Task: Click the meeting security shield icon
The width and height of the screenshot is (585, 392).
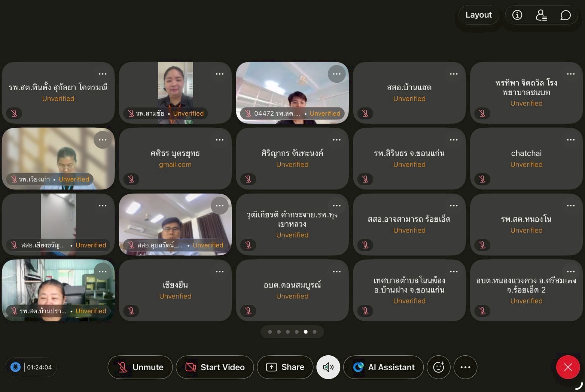Action: point(15,367)
